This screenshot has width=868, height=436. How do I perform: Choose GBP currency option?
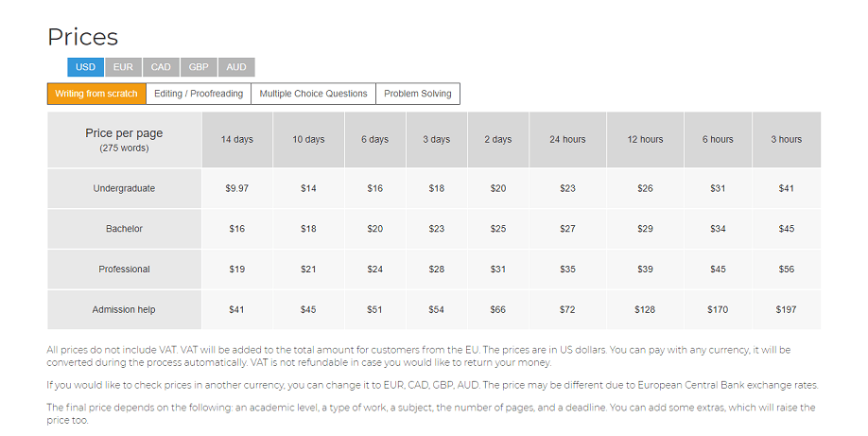tap(199, 67)
